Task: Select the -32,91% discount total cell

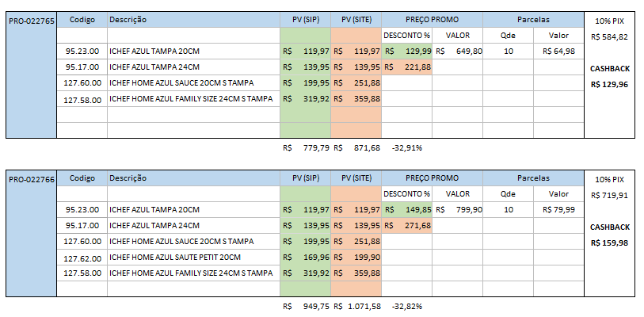Action: (x=406, y=147)
